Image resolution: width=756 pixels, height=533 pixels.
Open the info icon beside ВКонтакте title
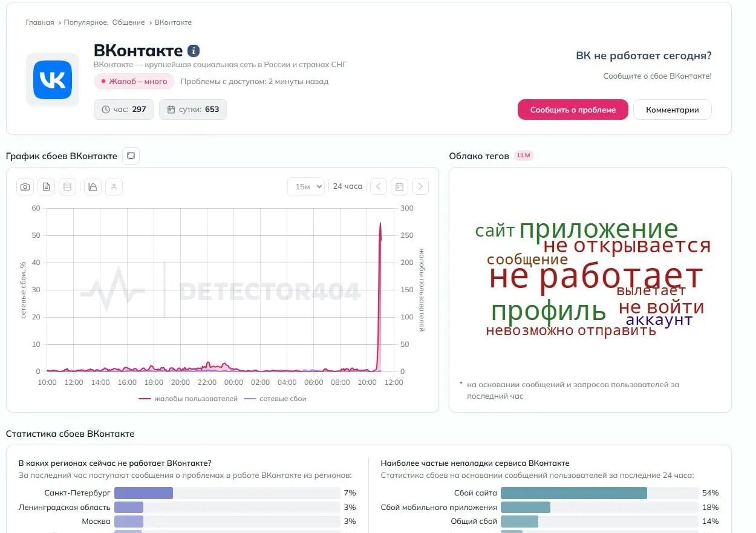pos(194,51)
